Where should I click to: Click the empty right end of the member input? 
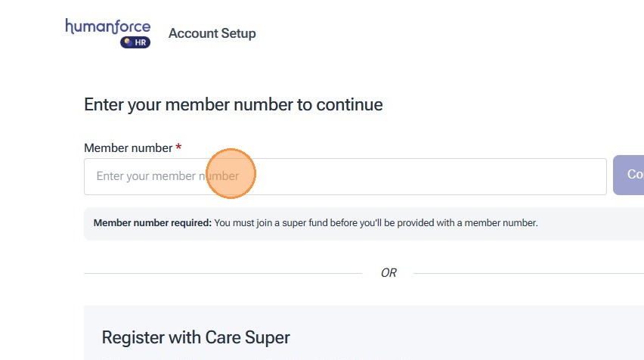[559, 176]
